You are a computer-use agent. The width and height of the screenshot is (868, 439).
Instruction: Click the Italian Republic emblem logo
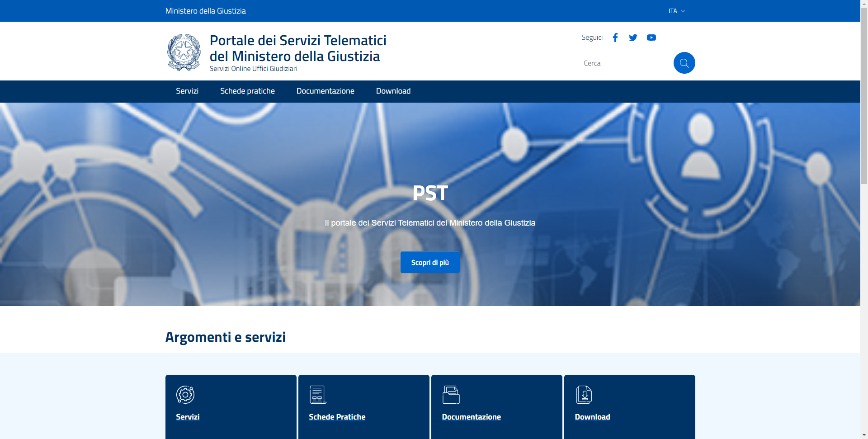[184, 52]
